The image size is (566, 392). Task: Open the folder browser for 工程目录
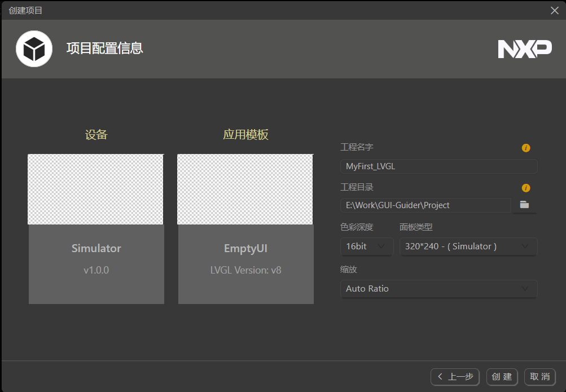click(x=524, y=205)
